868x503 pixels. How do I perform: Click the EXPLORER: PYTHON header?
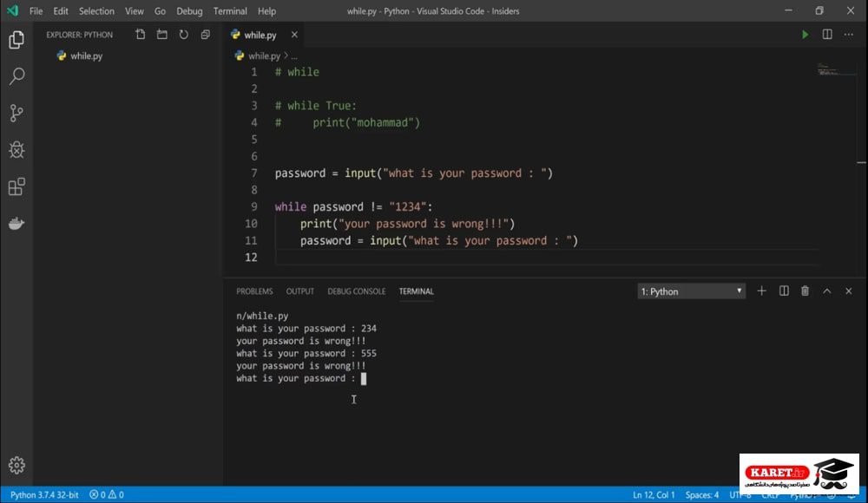point(80,35)
